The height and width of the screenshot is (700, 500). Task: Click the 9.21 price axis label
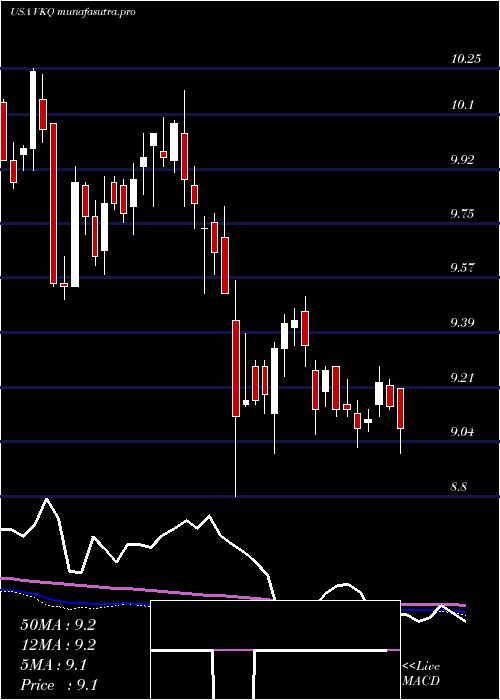click(464, 378)
